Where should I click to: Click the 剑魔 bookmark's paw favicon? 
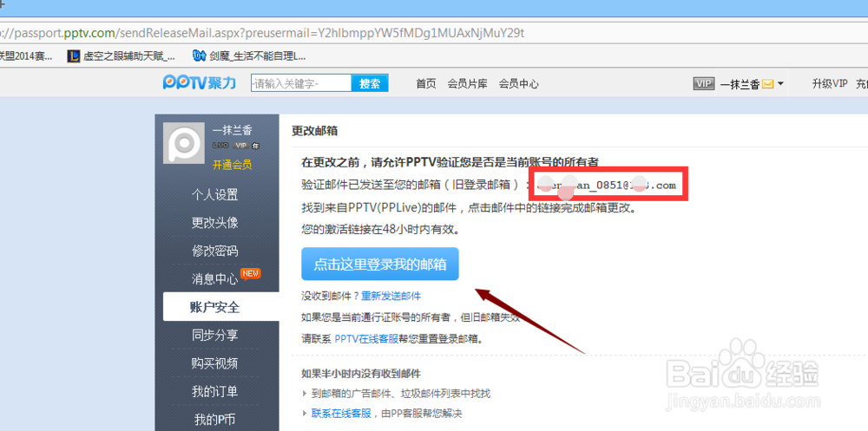199,56
